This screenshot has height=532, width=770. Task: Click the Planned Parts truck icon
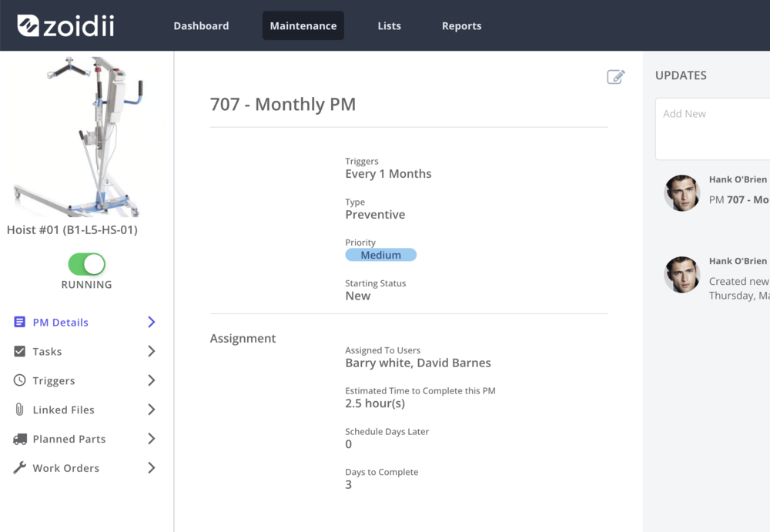(x=20, y=439)
